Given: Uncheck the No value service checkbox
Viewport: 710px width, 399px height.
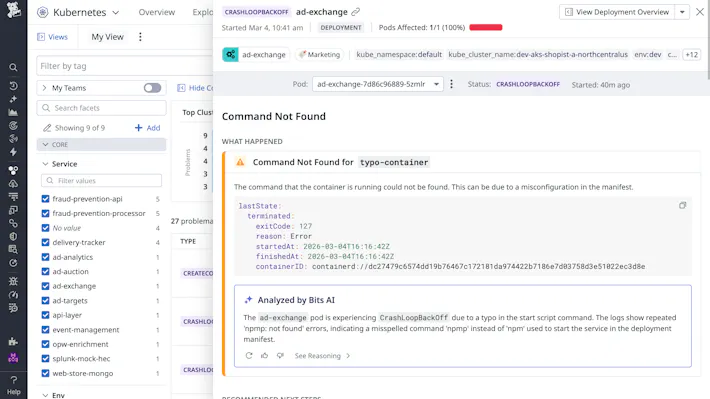Looking at the screenshot, I should point(45,228).
